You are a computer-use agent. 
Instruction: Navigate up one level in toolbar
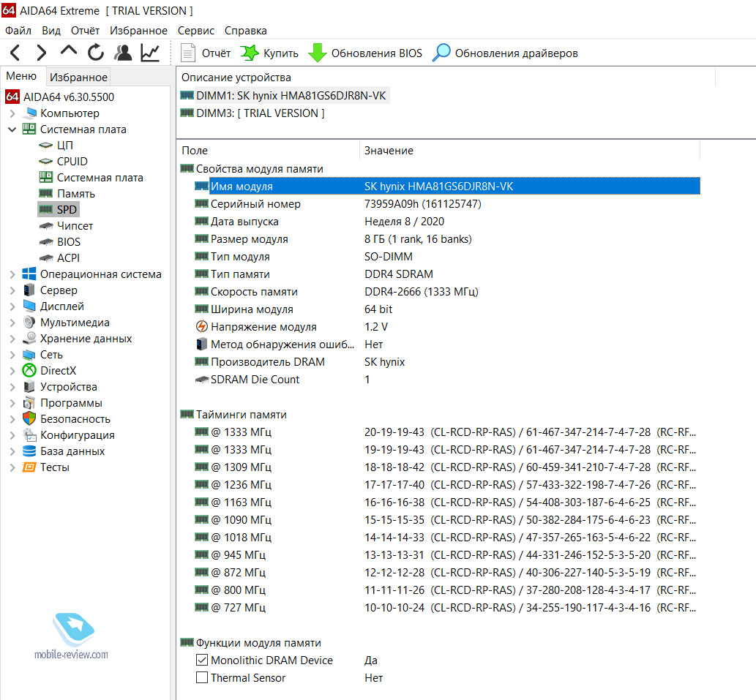point(69,50)
